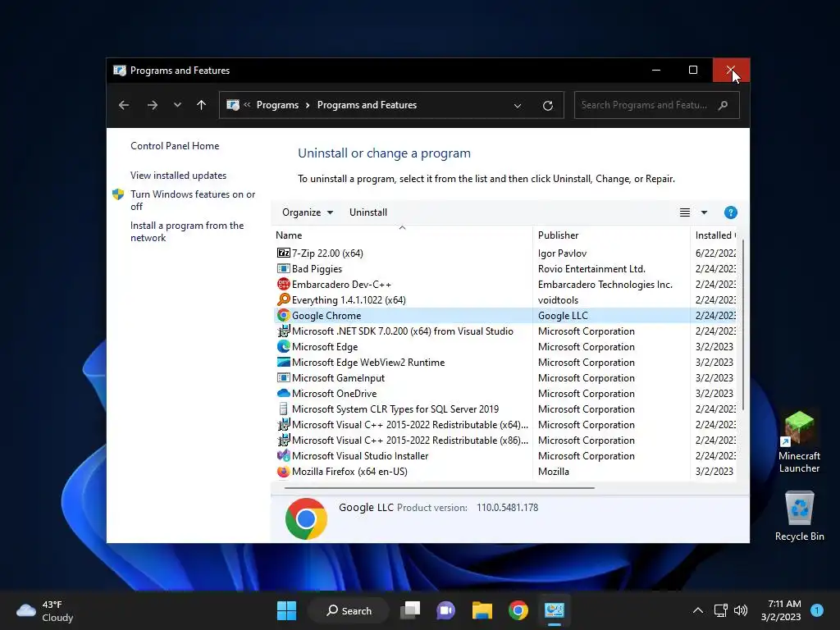
Task: Click the Microsoft OneDrive cloud icon
Action: (x=283, y=393)
